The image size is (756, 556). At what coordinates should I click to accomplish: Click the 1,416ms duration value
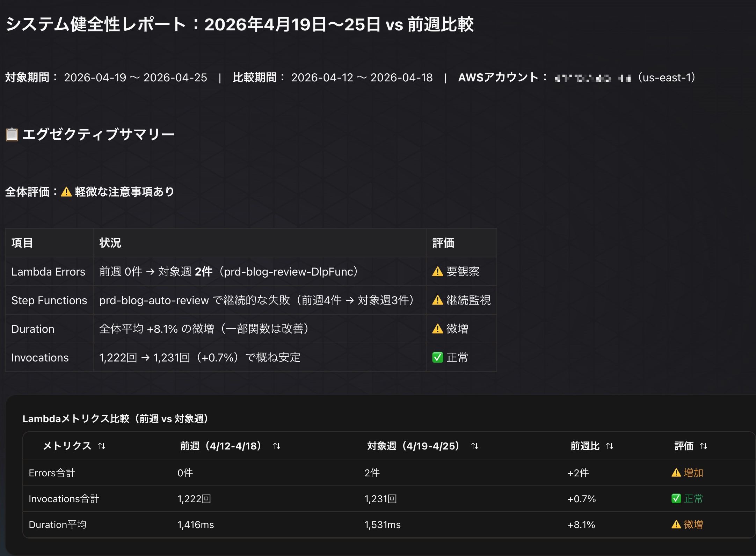point(196,525)
